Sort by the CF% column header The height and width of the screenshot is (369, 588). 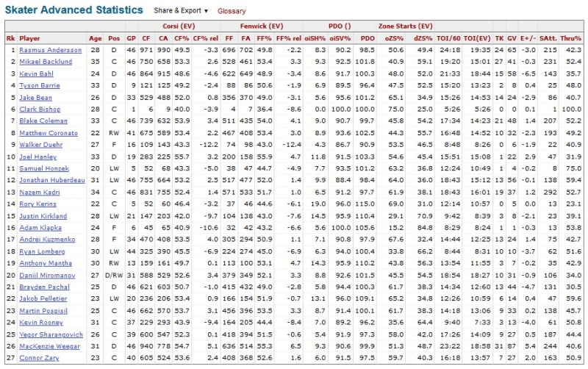(x=182, y=38)
